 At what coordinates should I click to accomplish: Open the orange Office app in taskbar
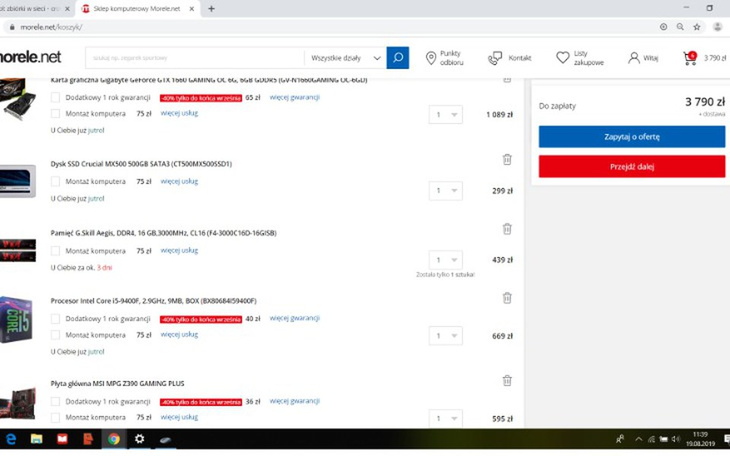88,439
